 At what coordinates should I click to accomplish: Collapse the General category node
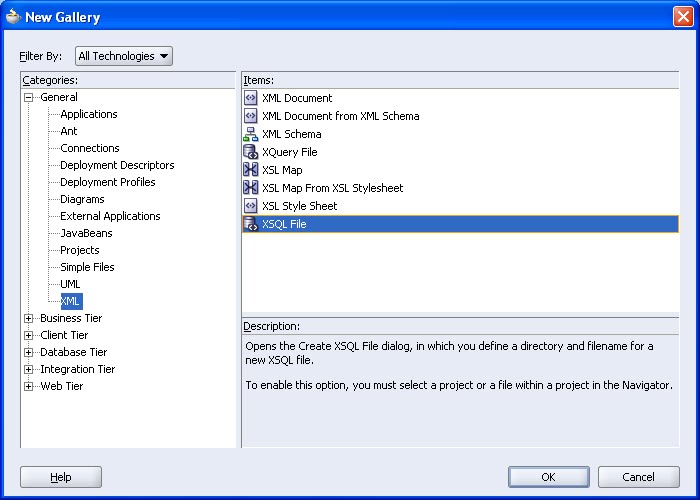click(29, 97)
